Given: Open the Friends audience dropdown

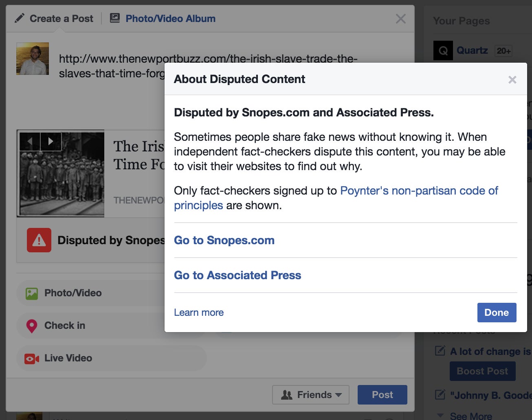Looking at the screenshot, I should coord(311,395).
